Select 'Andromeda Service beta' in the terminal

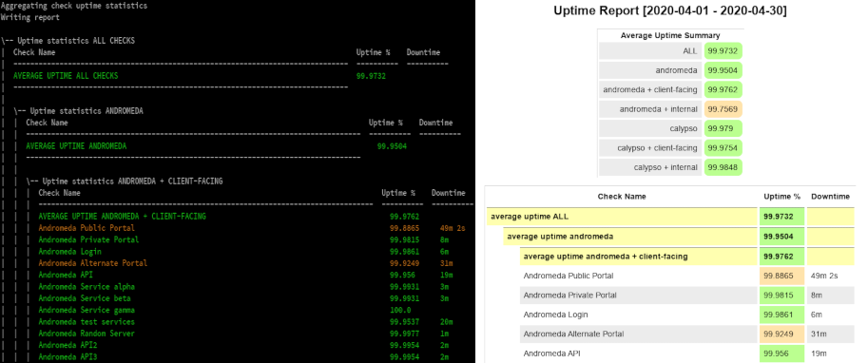coord(85,298)
